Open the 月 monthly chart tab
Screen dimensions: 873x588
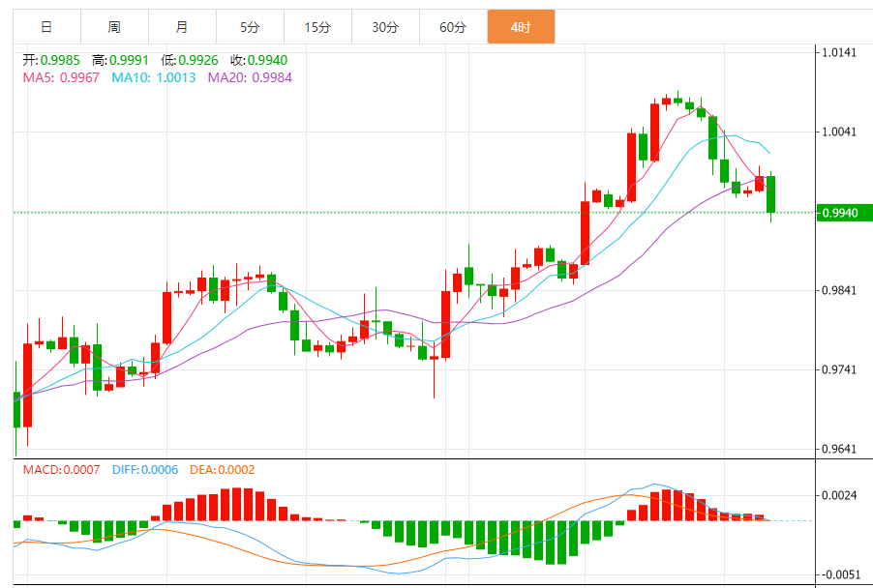182,27
